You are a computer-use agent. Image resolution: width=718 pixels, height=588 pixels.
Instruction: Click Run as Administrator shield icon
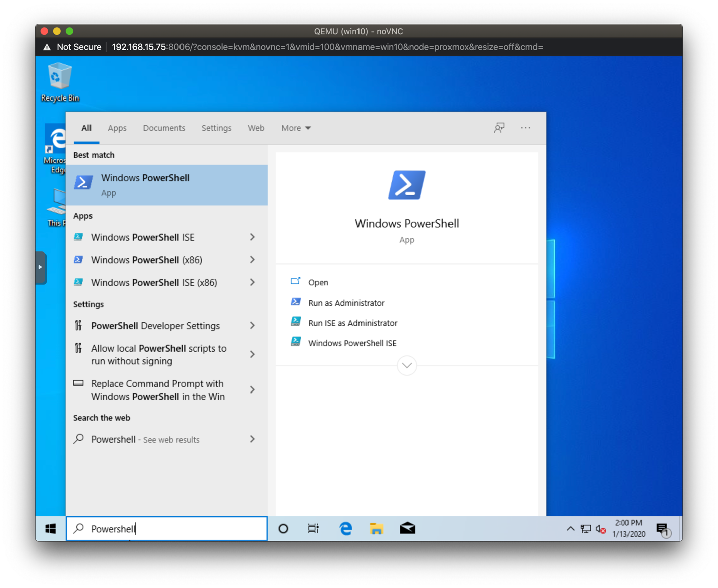pyautogui.click(x=296, y=302)
